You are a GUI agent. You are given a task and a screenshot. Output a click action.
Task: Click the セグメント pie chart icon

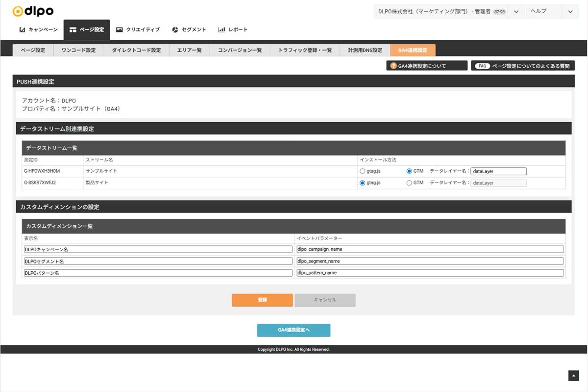(x=175, y=30)
